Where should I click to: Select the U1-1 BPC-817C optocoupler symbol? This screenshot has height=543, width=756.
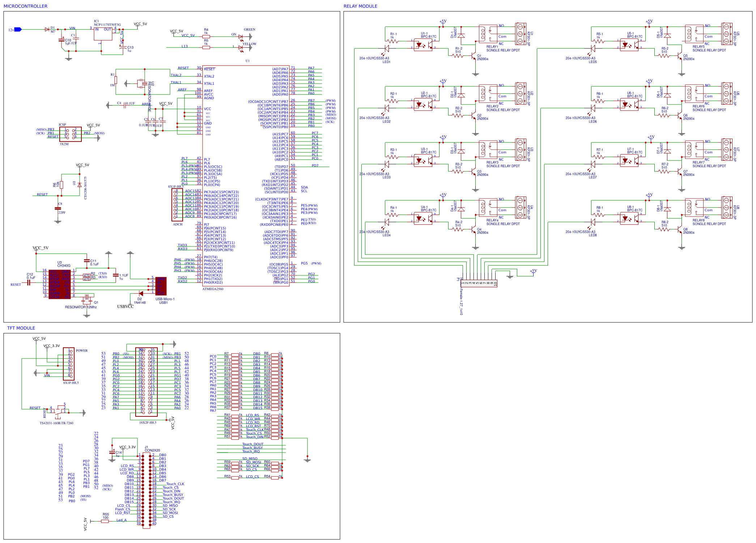(x=423, y=44)
